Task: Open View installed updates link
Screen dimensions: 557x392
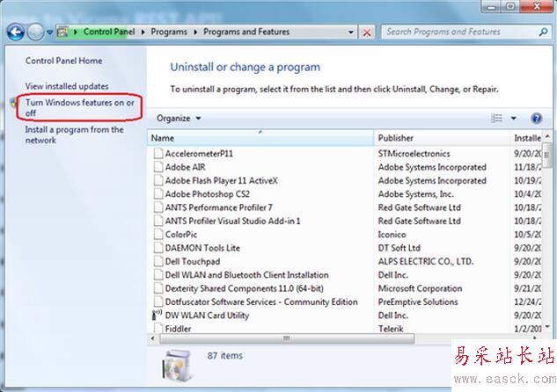Action: [67, 86]
